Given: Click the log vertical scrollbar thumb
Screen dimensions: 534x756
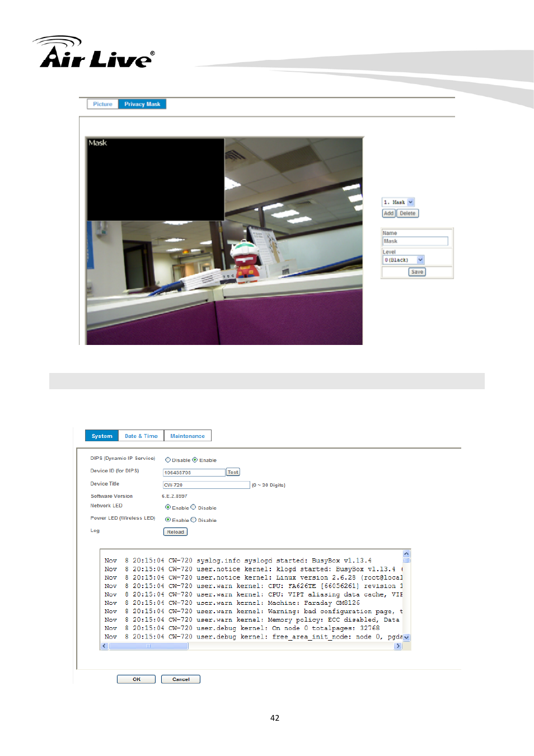Looking at the screenshot, I should click(x=406, y=560).
